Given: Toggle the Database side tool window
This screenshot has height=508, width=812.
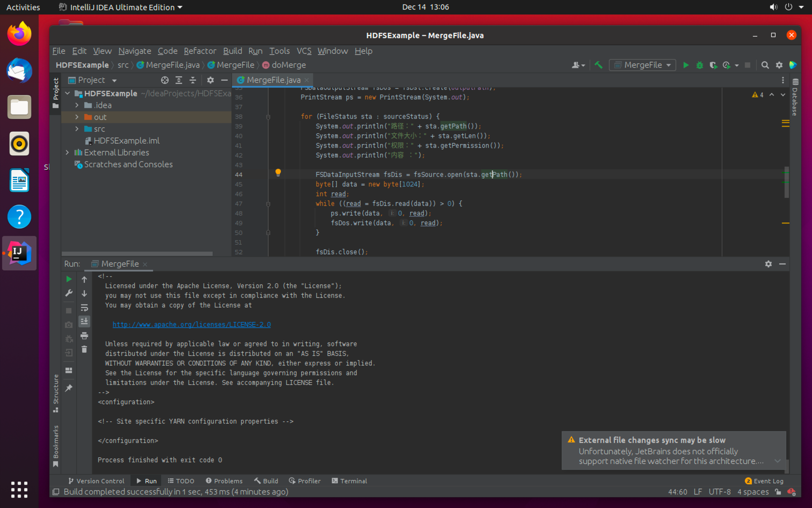Looking at the screenshot, I should pos(795,97).
